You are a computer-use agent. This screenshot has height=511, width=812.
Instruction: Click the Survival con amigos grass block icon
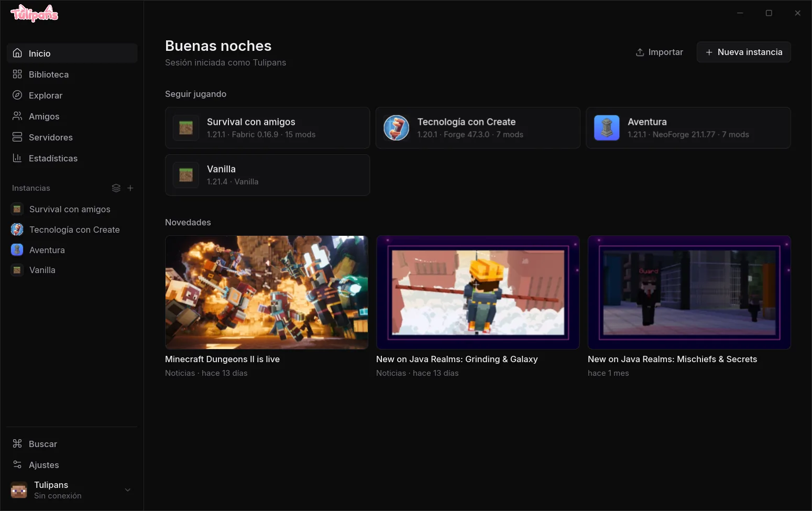(x=186, y=128)
